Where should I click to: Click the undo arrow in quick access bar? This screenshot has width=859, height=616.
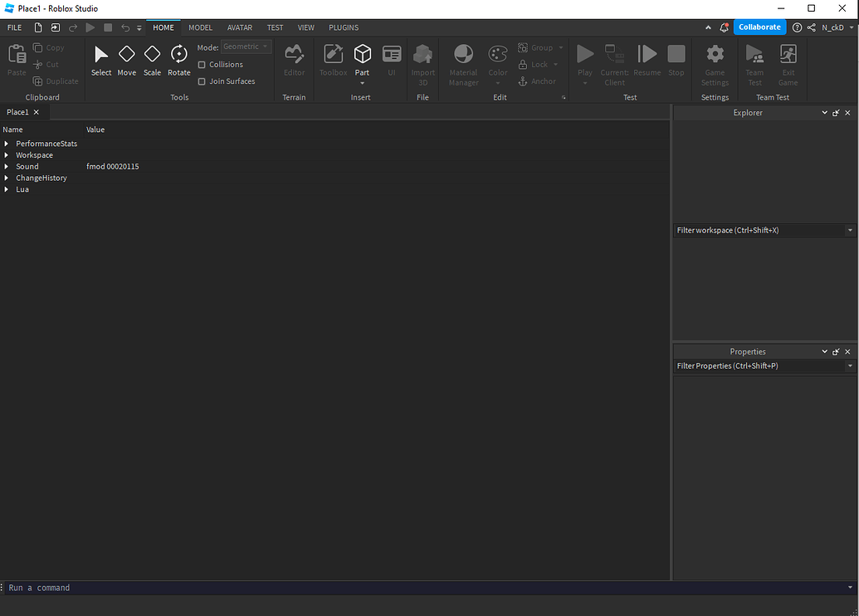click(x=125, y=27)
